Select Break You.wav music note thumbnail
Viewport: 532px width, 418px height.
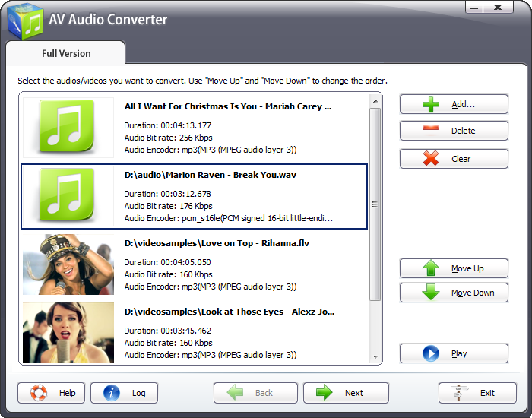coord(68,196)
